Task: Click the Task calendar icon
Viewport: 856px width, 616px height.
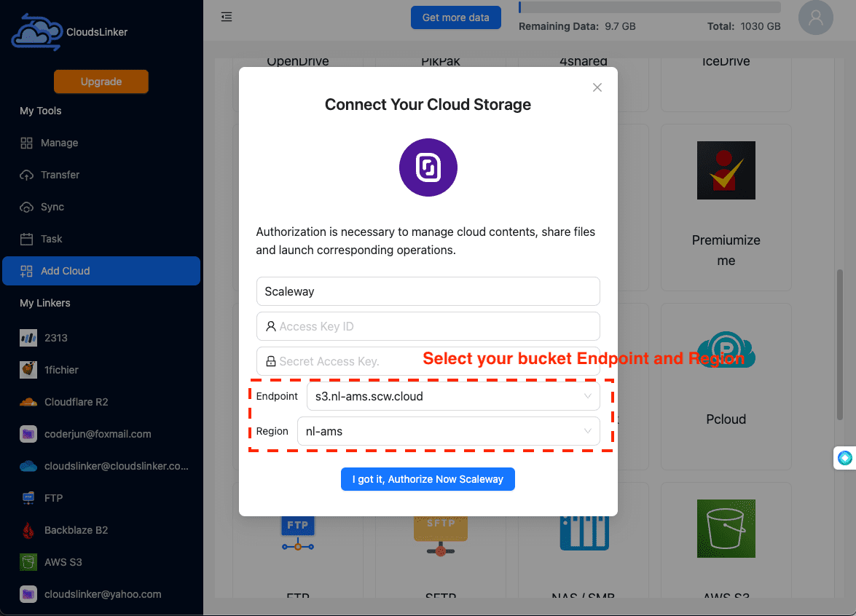Action: 26,239
